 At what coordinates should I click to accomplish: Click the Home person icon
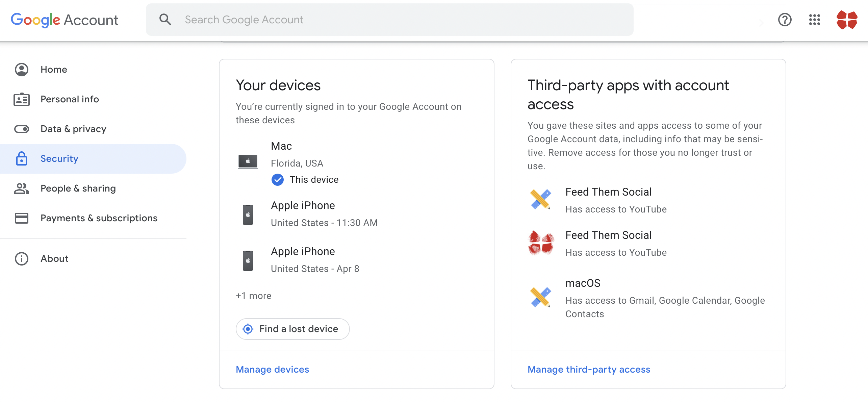[22, 70]
